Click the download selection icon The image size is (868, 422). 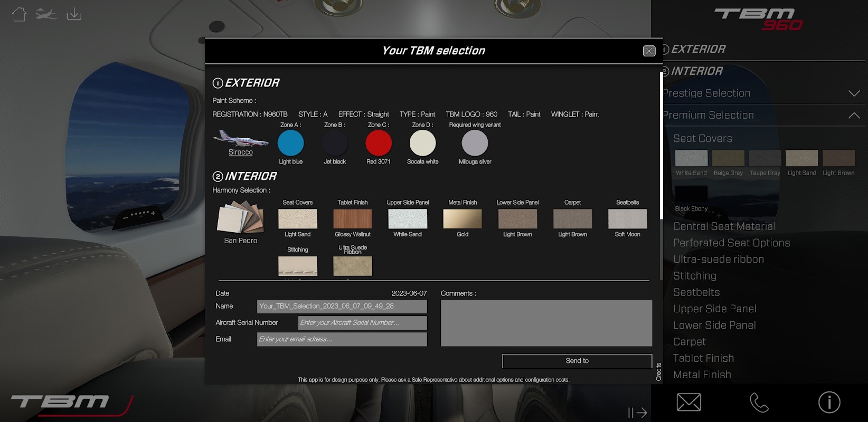[x=74, y=14]
